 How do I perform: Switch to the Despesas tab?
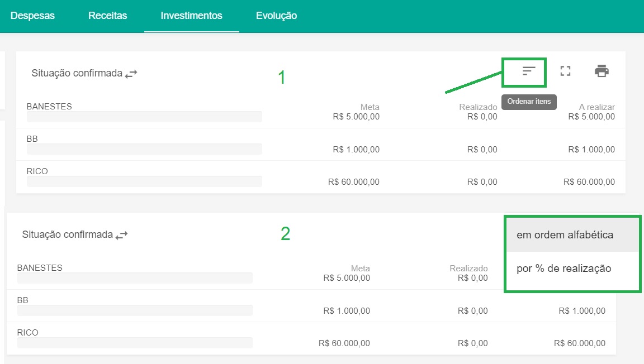(x=32, y=16)
